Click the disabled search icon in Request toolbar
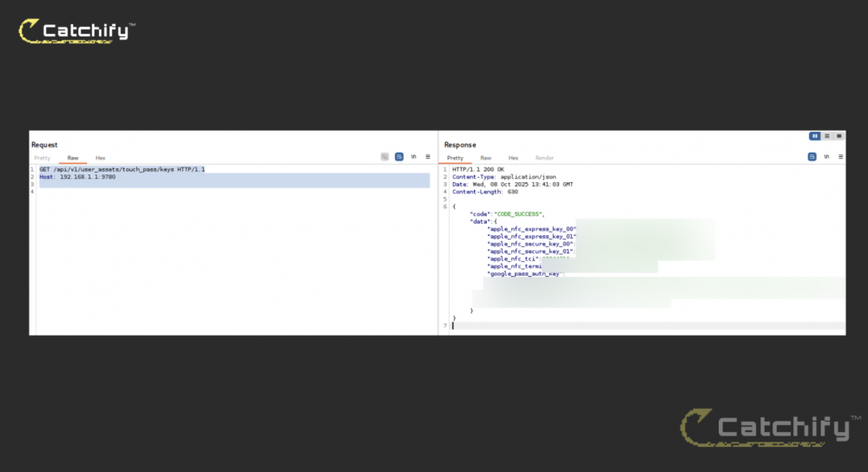868x472 pixels. click(x=385, y=157)
